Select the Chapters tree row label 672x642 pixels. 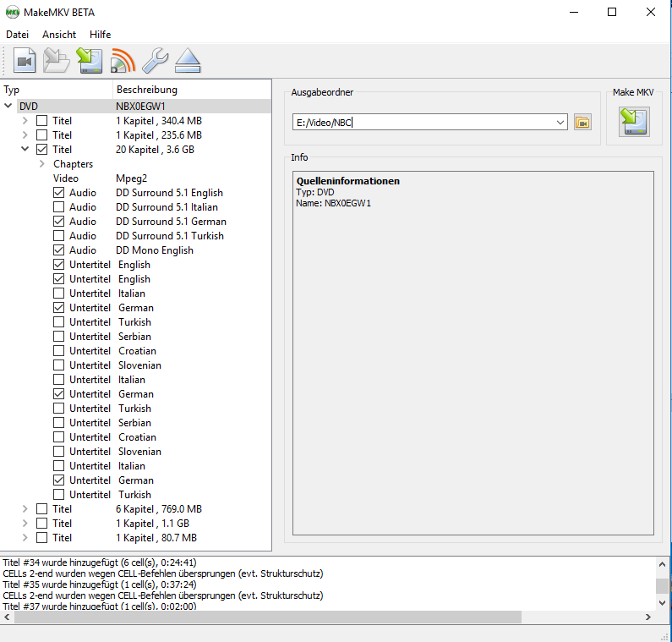(73, 164)
